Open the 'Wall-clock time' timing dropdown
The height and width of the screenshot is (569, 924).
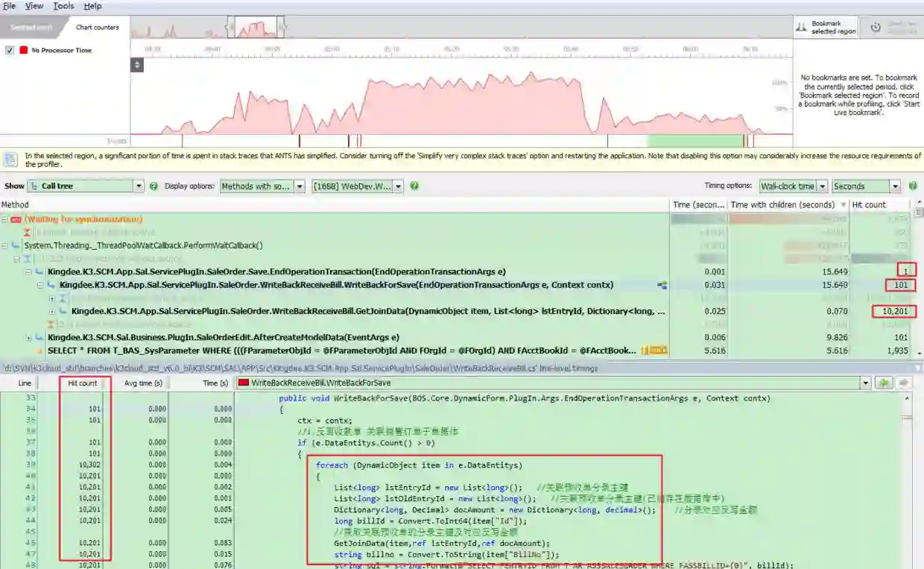[x=794, y=186]
